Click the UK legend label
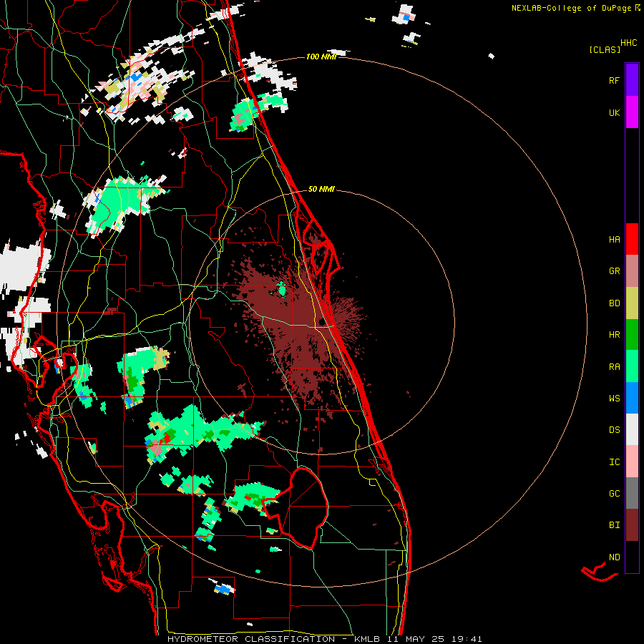This screenshot has height=644, width=644. pyautogui.click(x=614, y=112)
